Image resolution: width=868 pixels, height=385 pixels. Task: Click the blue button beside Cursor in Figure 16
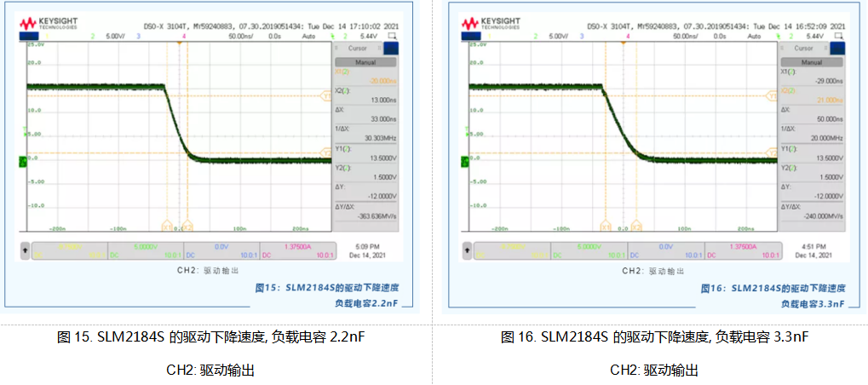837,49
